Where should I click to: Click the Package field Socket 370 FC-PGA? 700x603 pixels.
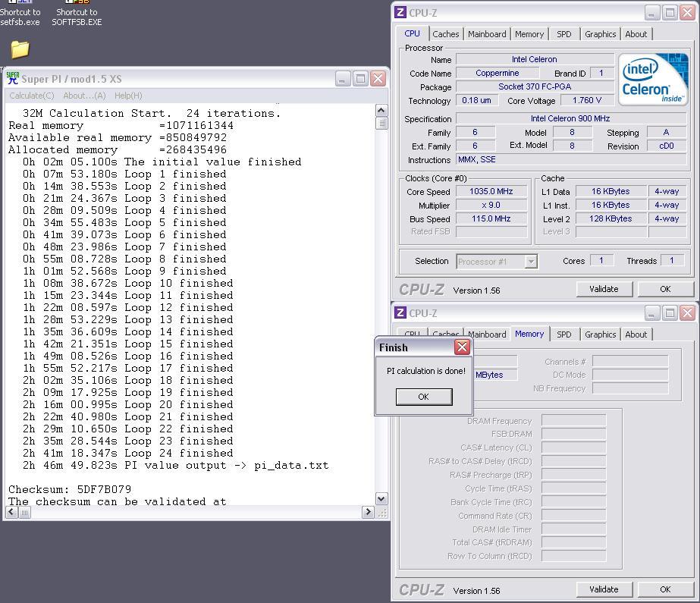pos(535,86)
